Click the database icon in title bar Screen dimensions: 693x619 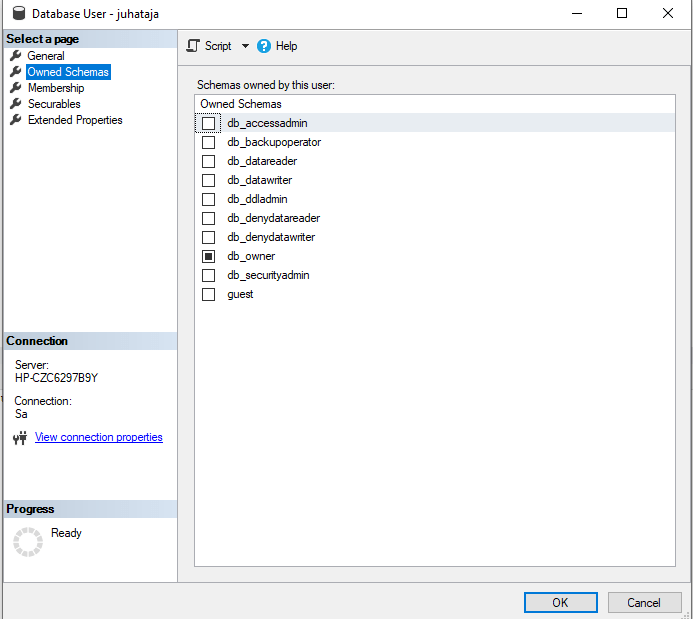[x=18, y=14]
